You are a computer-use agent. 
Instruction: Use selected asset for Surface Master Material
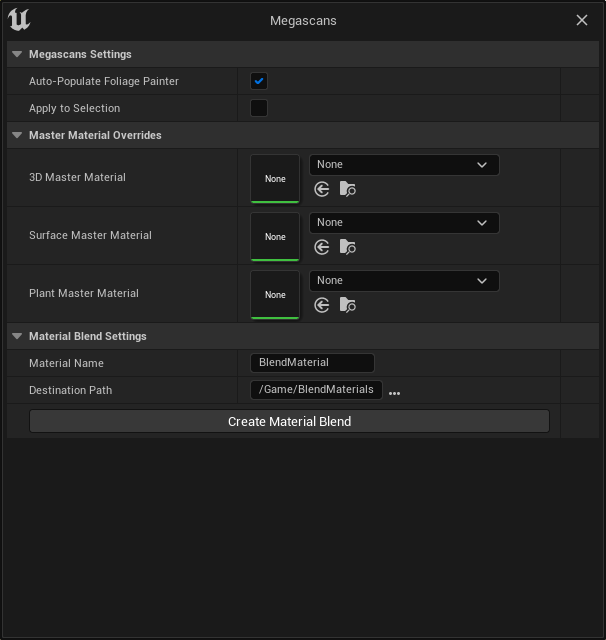tap(322, 247)
